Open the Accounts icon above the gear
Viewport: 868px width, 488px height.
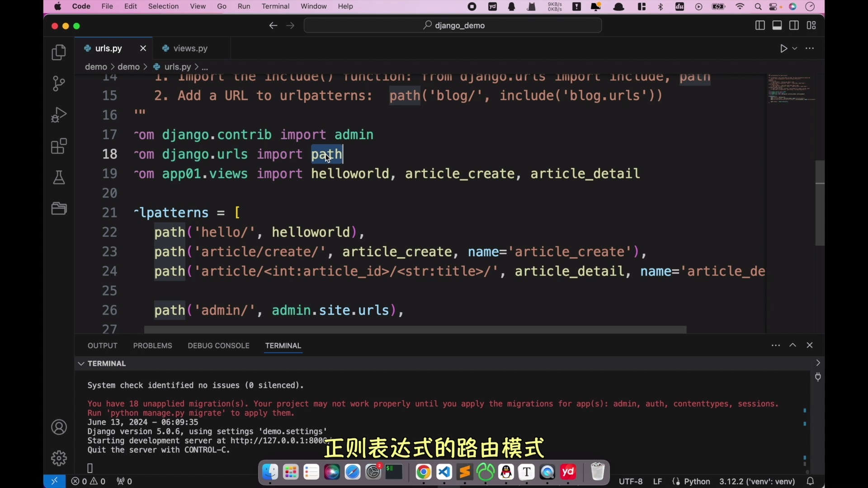click(59, 427)
